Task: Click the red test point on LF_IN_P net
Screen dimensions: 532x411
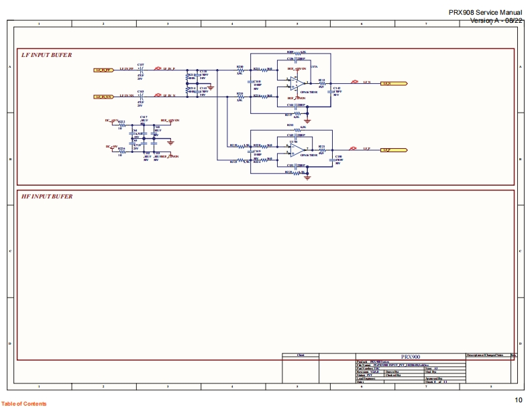Action: click(157, 68)
